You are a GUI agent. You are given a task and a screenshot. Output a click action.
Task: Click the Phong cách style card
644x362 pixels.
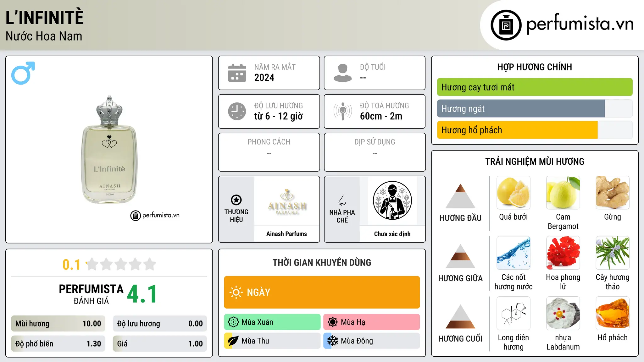point(269,152)
